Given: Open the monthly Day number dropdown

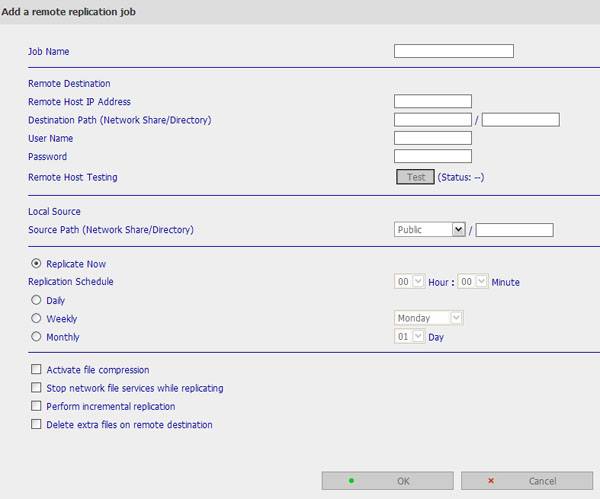Looking at the screenshot, I should click(409, 336).
